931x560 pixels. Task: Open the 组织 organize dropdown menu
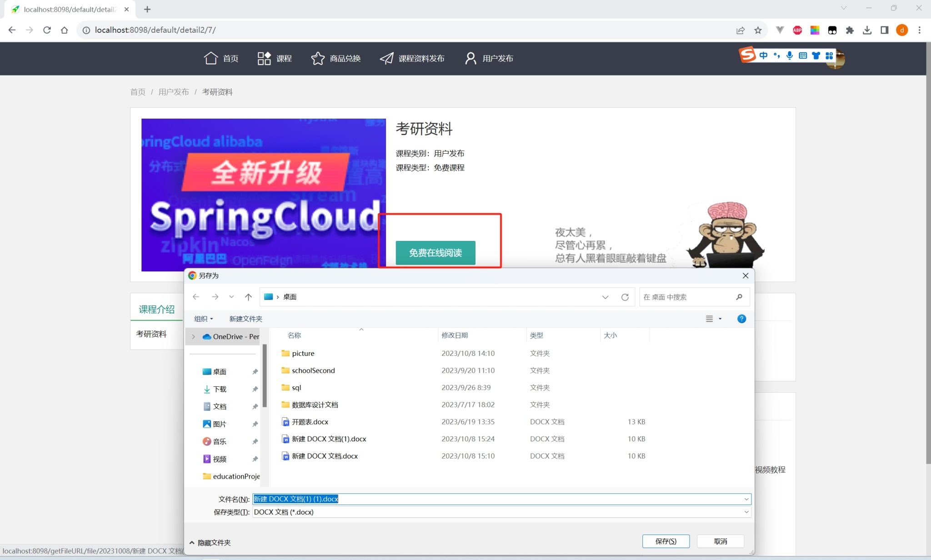pos(203,319)
